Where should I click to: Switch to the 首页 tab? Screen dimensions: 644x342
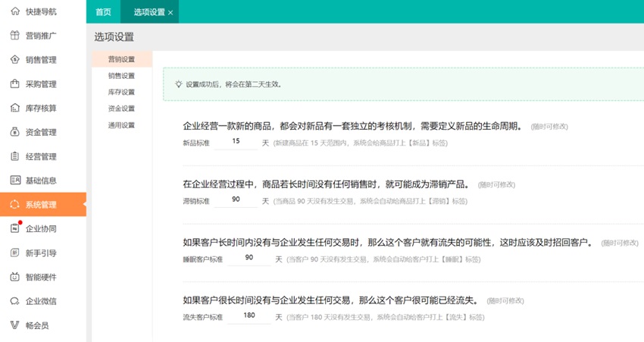103,12
